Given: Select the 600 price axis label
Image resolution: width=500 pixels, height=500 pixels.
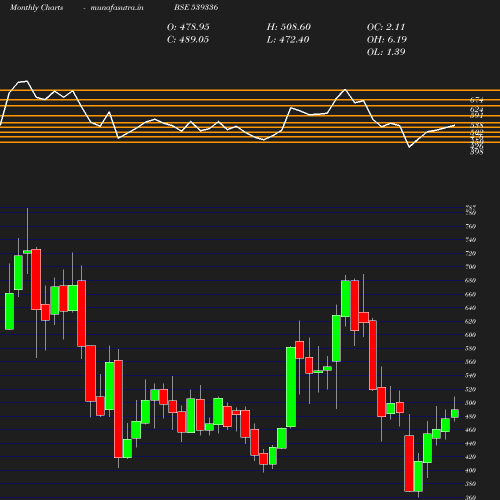Looking at the screenshot, I should (470, 335).
